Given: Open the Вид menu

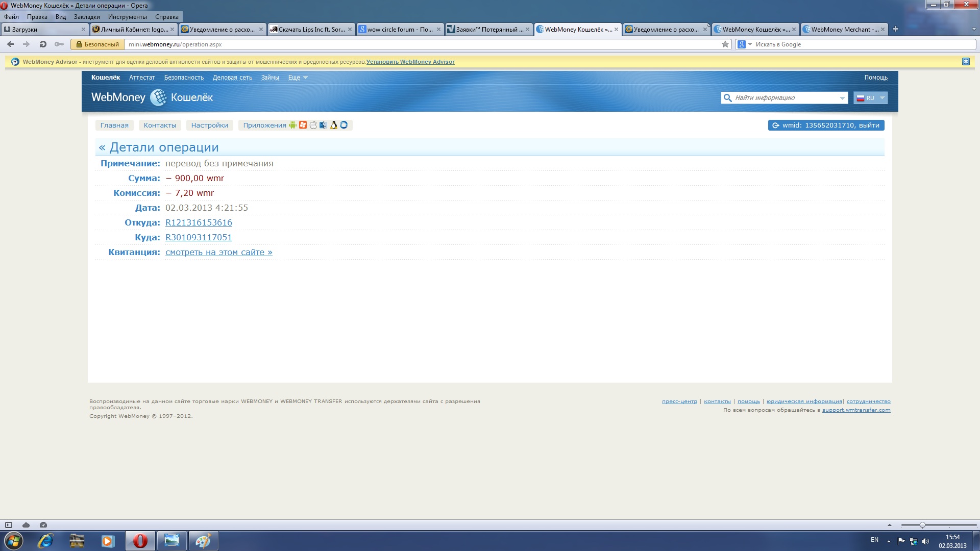Looking at the screenshot, I should 61,17.
